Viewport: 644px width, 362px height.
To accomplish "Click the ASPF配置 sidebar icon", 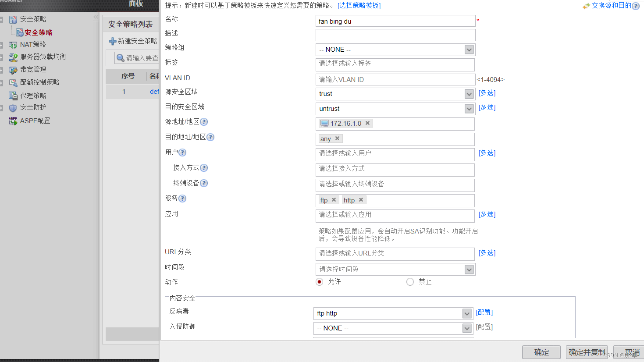I will (13, 121).
